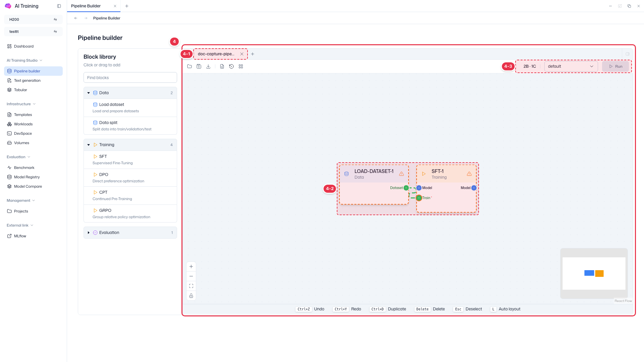644x362 pixels.
Task: Close the doc-capture-pipe... tab
Action: pos(242,54)
